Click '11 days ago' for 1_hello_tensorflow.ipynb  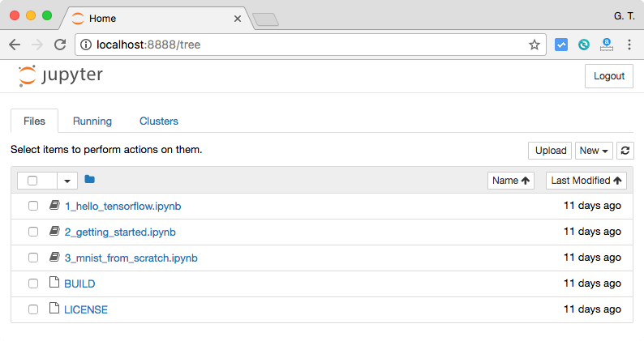[x=592, y=206]
